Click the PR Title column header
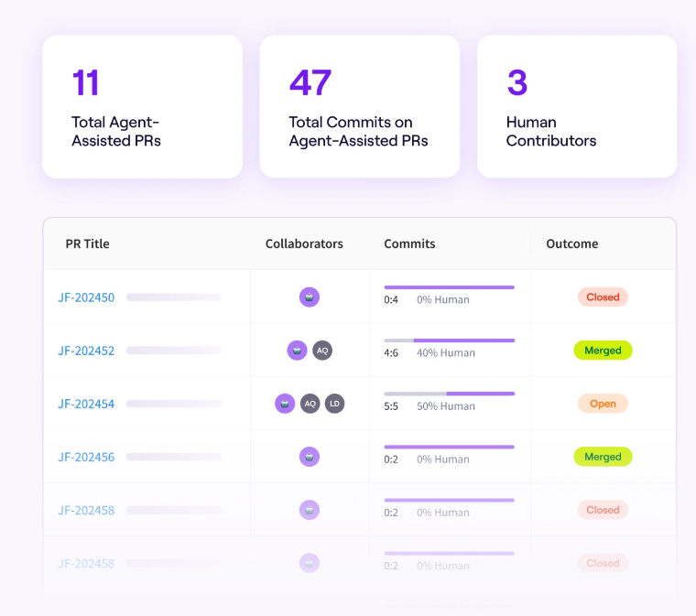This screenshot has height=616, width=696. point(87,243)
